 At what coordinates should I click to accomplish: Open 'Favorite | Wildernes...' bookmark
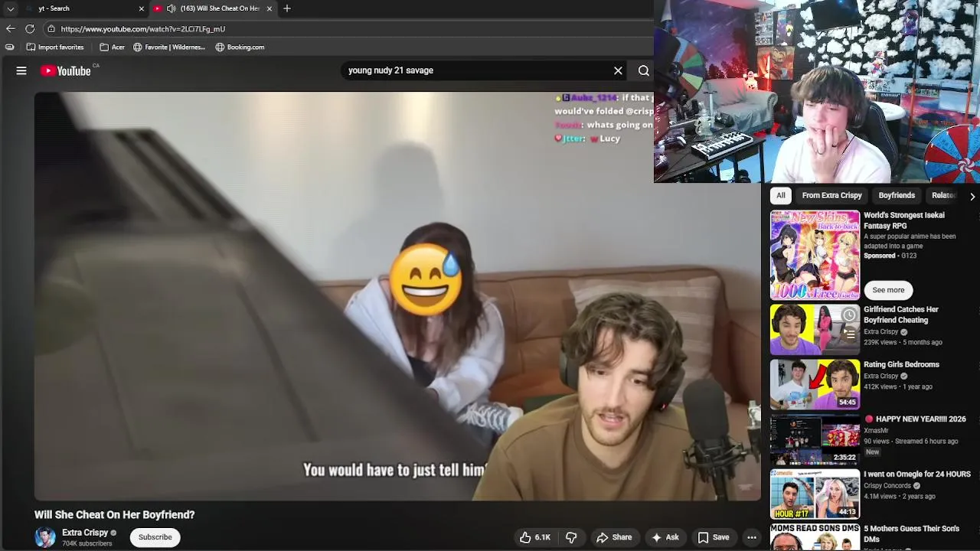(168, 47)
